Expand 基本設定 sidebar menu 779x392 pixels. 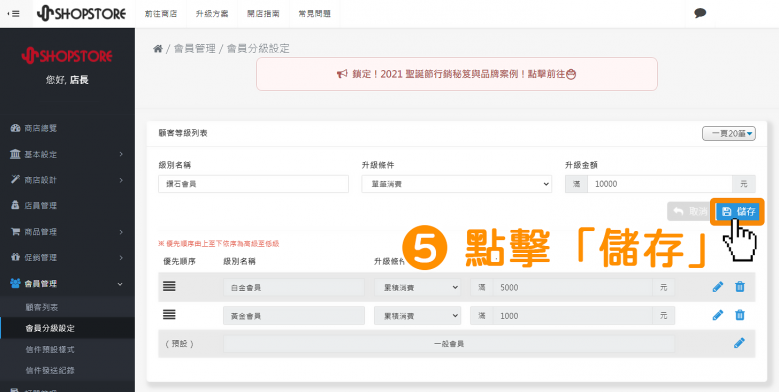pyautogui.click(x=67, y=155)
